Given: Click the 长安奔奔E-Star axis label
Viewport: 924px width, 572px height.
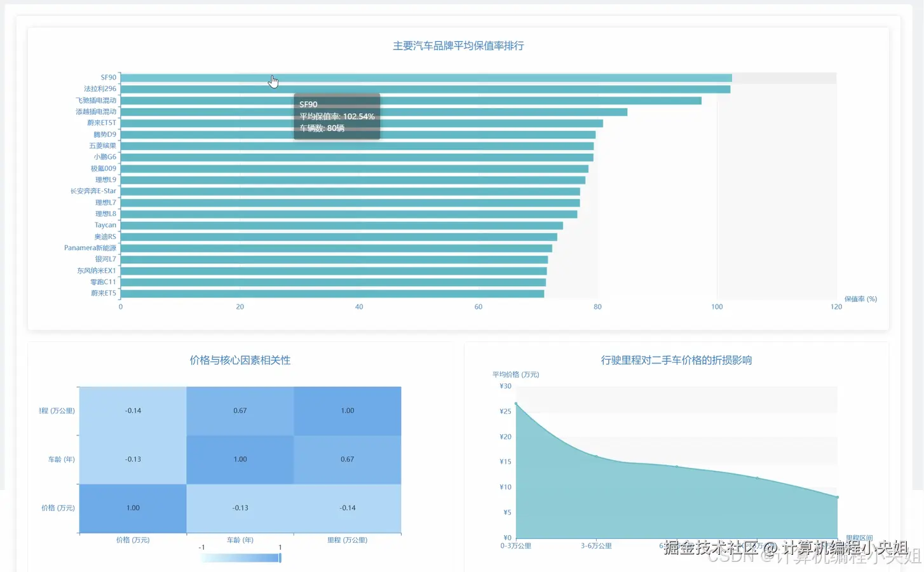Looking at the screenshot, I should (93, 191).
